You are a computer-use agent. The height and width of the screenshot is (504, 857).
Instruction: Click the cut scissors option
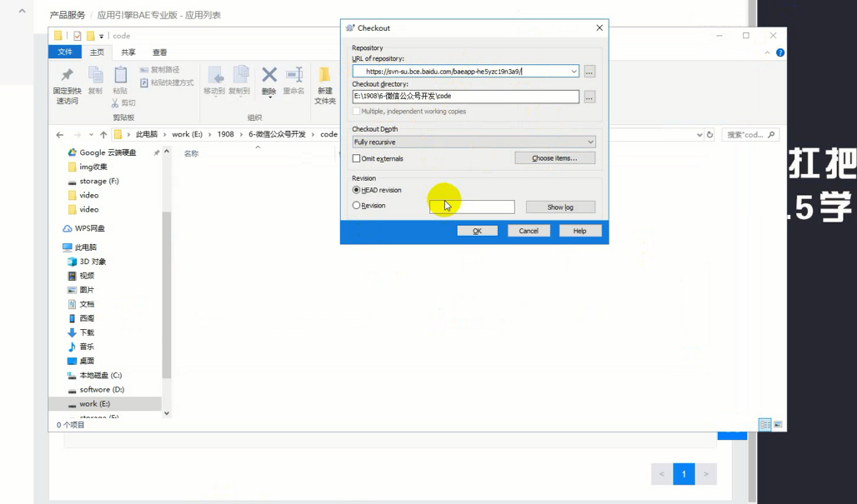point(123,102)
